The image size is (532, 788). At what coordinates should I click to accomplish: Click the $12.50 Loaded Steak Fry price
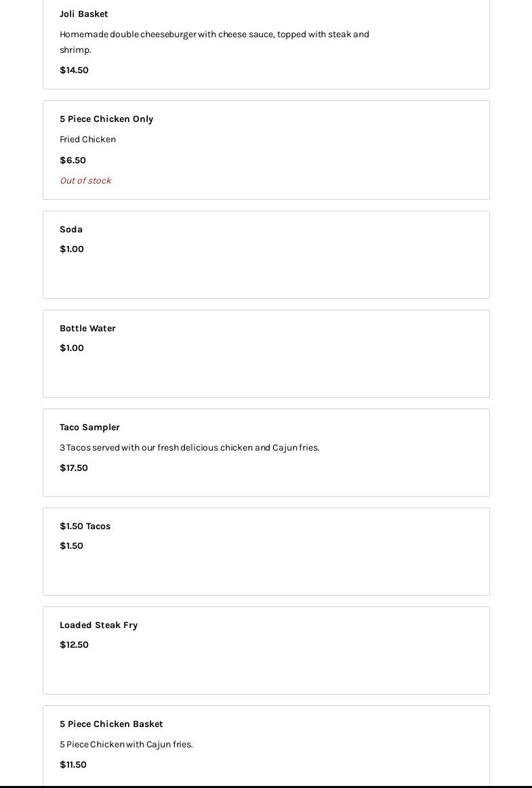[74, 644]
